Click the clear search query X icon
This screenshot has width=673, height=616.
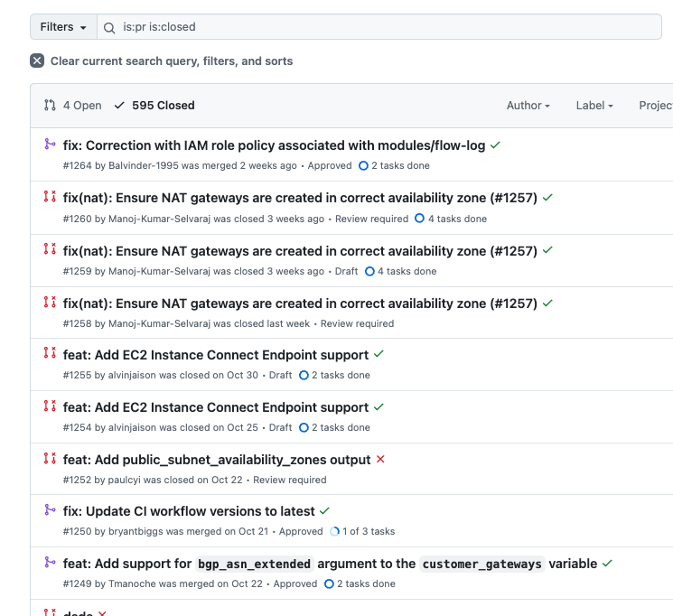tap(37, 61)
